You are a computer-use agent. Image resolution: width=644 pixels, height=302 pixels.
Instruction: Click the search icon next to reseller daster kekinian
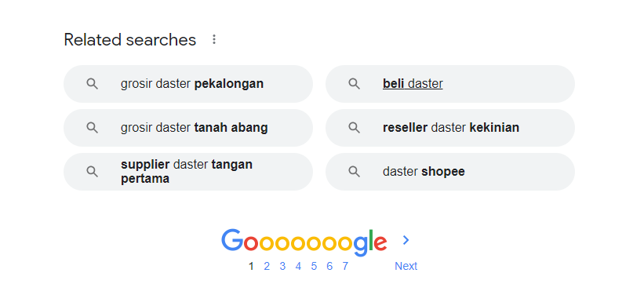354,128
